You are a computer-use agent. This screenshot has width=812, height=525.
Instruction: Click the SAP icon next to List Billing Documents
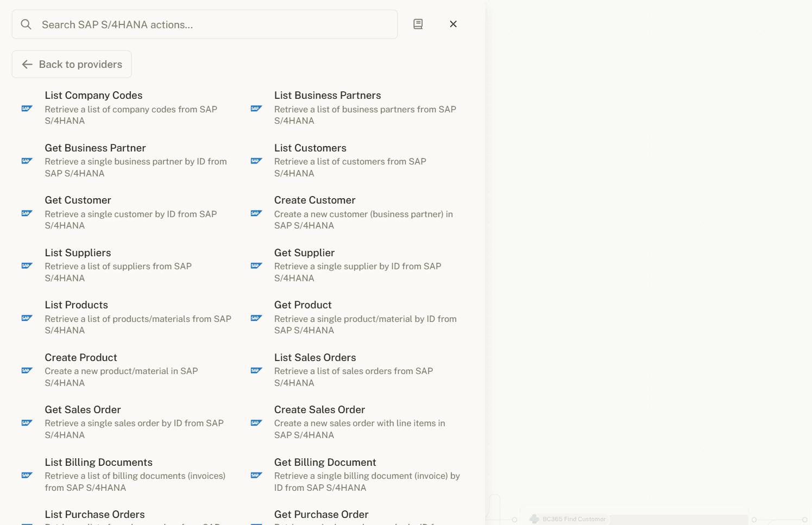pyautogui.click(x=27, y=475)
